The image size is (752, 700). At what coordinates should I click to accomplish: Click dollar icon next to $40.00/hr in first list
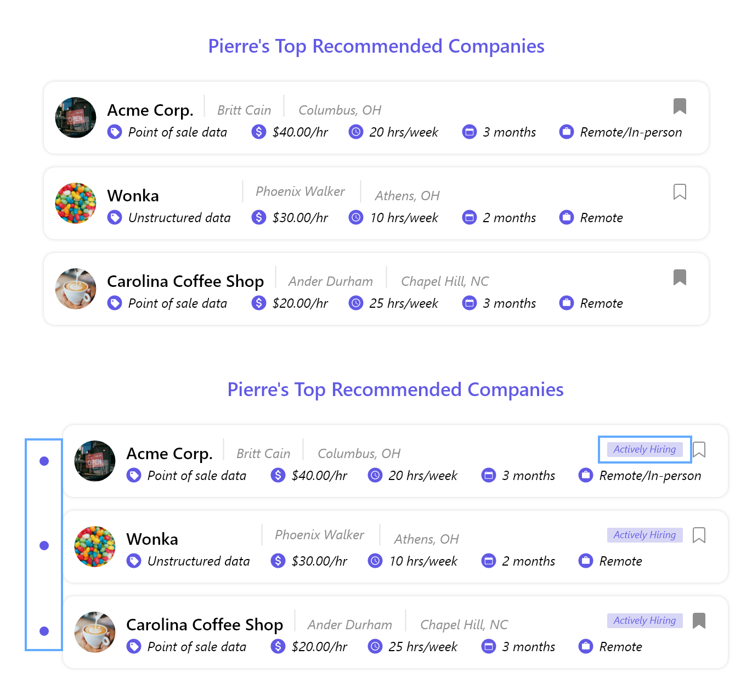259,132
